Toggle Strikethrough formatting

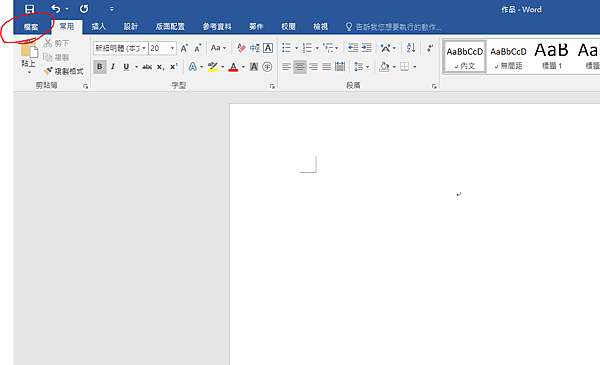click(x=147, y=67)
